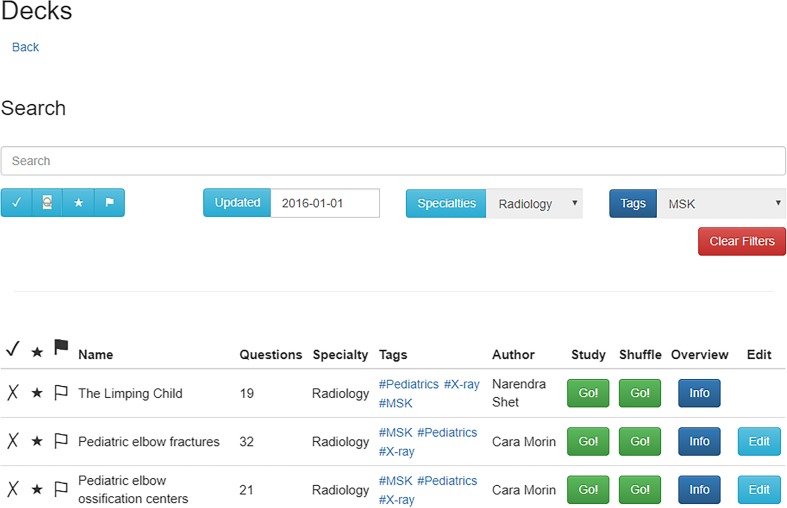Image resolution: width=787 pixels, height=508 pixels.
Task: Open the Tags dropdown showing MSK
Action: click(721, 203)
